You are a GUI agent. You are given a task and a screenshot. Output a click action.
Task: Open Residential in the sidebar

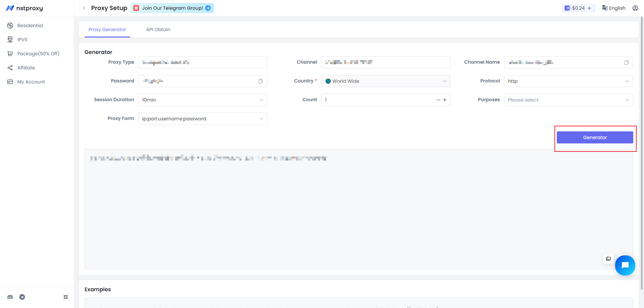click(x=30, y=25)
